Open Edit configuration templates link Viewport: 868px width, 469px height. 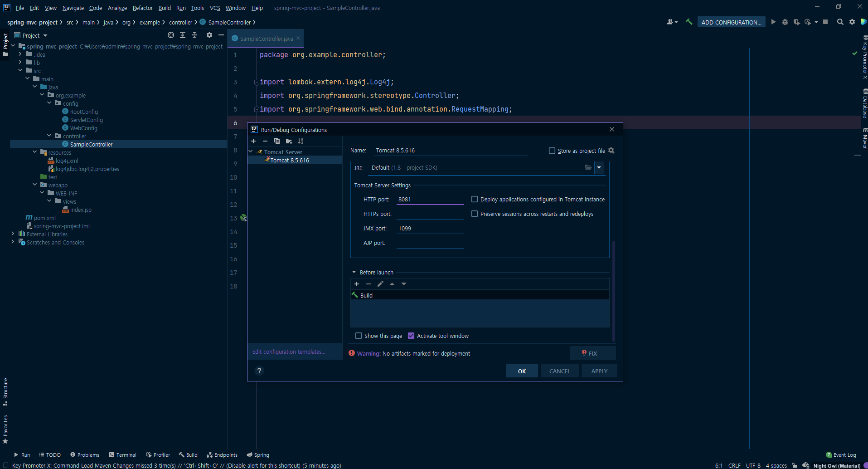coord(289,352)
